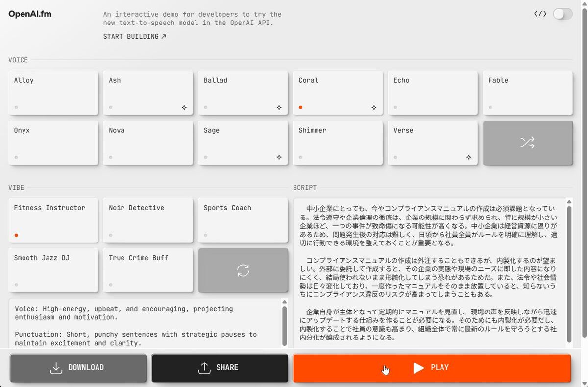Click up arrow of script scrollbar
The height and width of the screenshot is (387, 588).
[569, 201]
